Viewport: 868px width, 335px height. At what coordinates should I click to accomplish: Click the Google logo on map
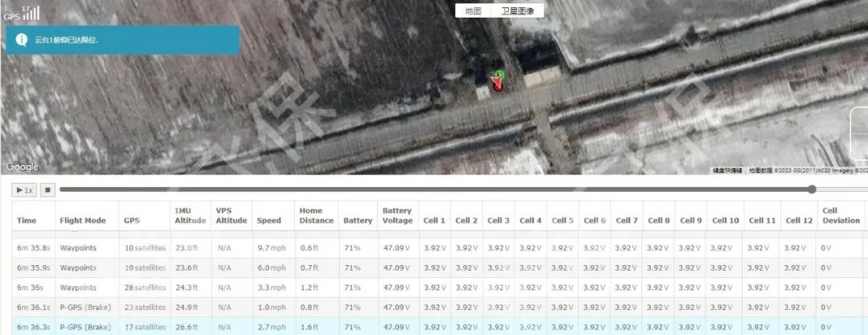(x=23, y=166)
